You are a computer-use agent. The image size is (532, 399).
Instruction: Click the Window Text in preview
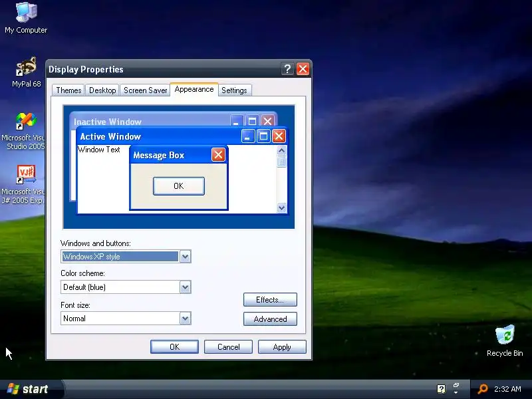pos(98,150)
